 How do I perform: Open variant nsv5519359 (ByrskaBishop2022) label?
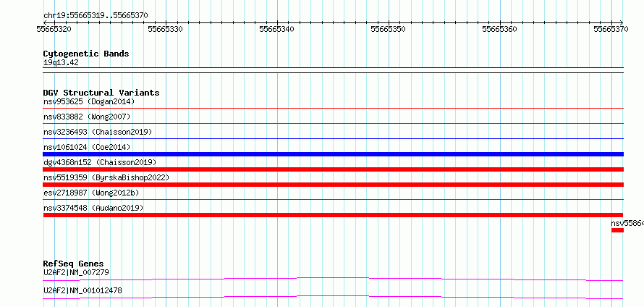tap(106, 177)
